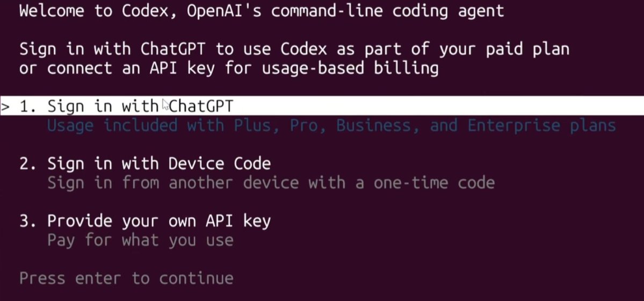Click the number 1. of the first option

click(x=28, y=106)
